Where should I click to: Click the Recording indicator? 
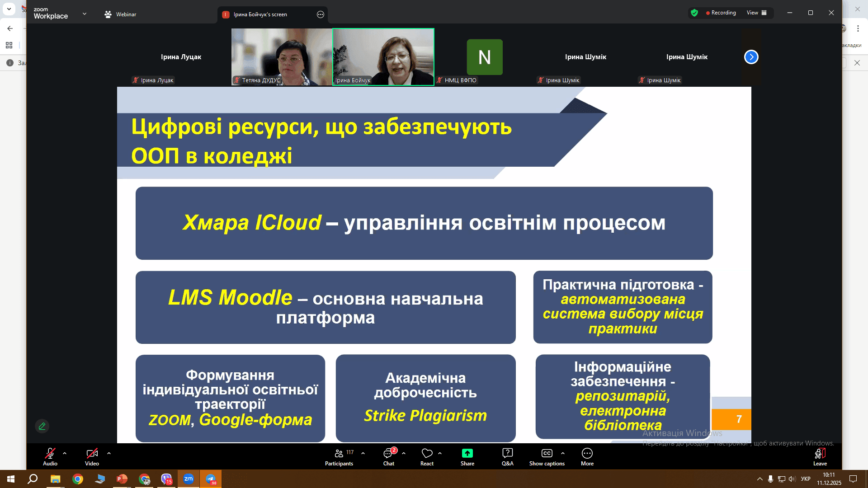[x=721, y=13]
